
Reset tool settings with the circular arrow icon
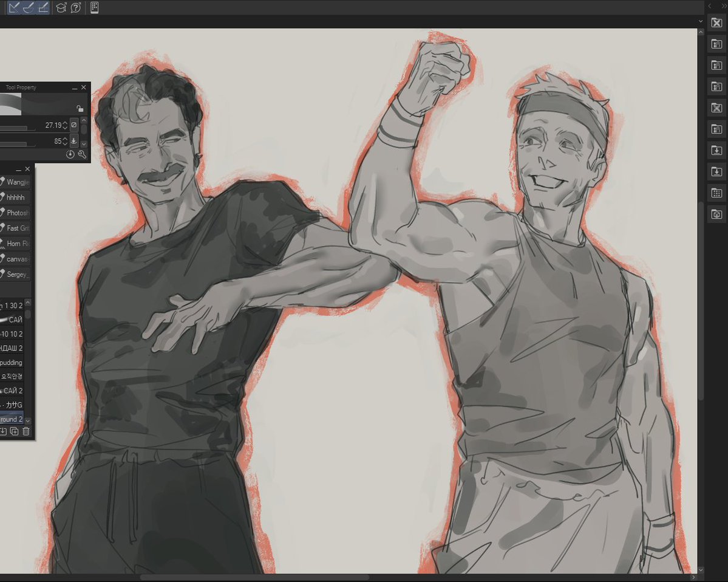point(70,155)
